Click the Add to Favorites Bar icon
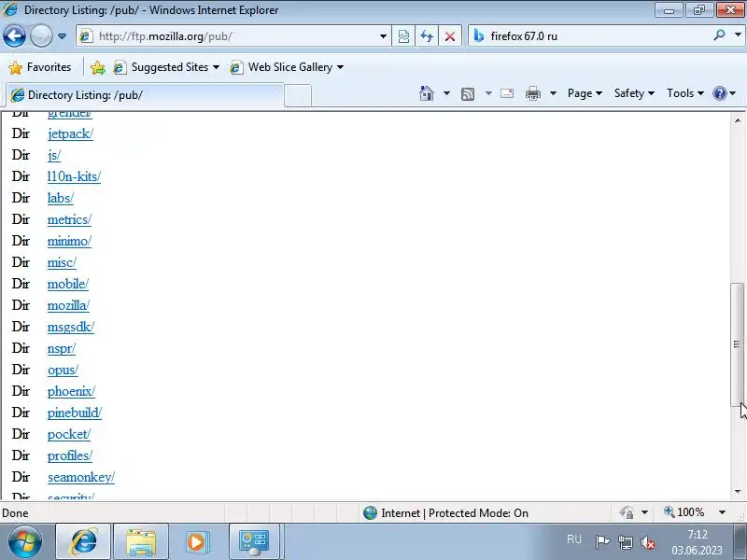The width and height of the screenshot is (747, 560). 98,67
